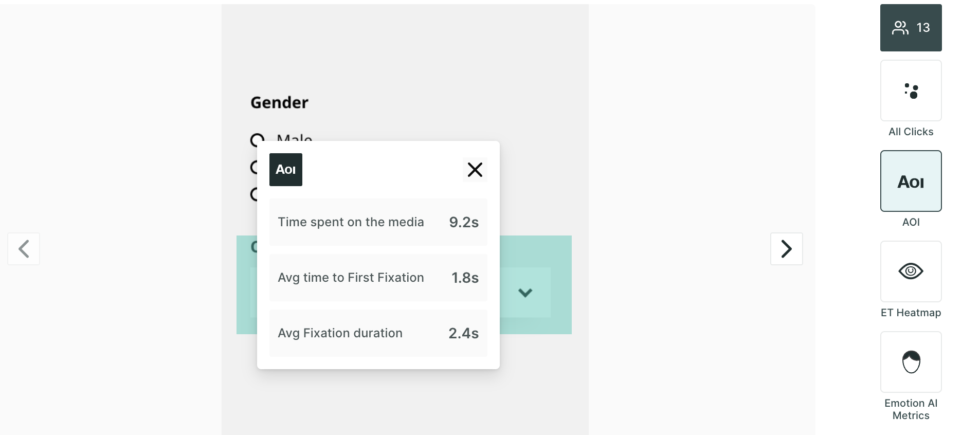Show the ET Heatmap eye icon
This screenshot has width=980, height=435.
pyautogui.click(x=911, y=271)
